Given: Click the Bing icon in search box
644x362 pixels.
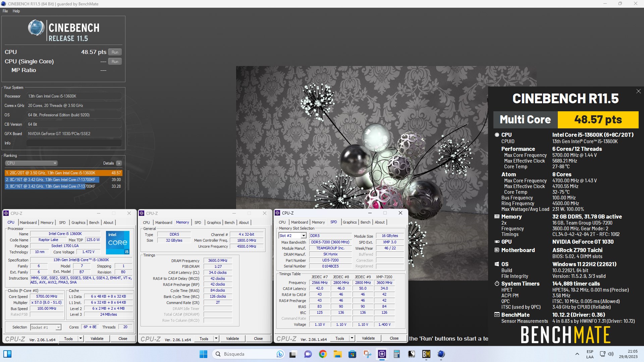Looking at the screenshot, I should [x=280, y=354].
